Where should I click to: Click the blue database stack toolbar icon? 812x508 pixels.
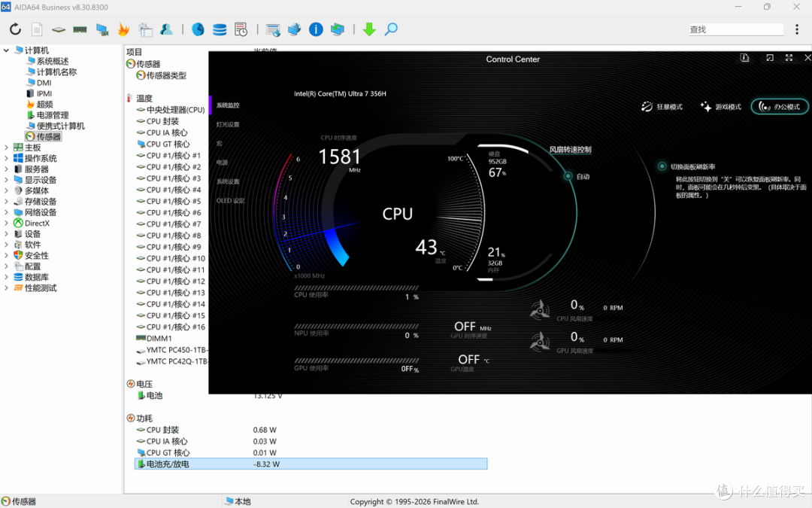(220, 29)
